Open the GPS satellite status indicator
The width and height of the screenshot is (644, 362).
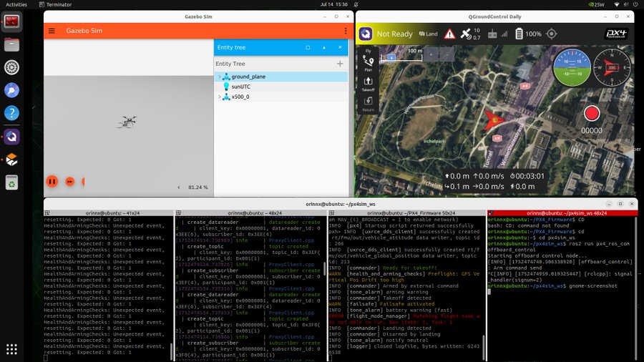(x=470, y=34)
